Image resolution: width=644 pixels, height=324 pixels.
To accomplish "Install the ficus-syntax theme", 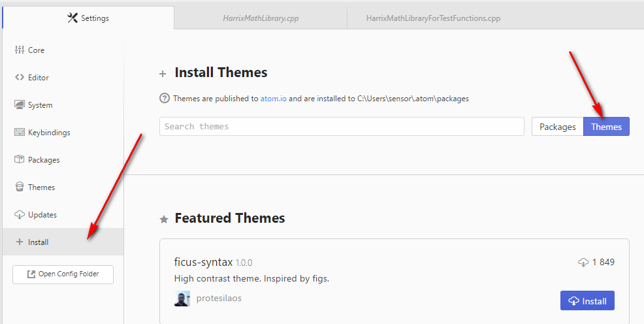I will 587,300.
